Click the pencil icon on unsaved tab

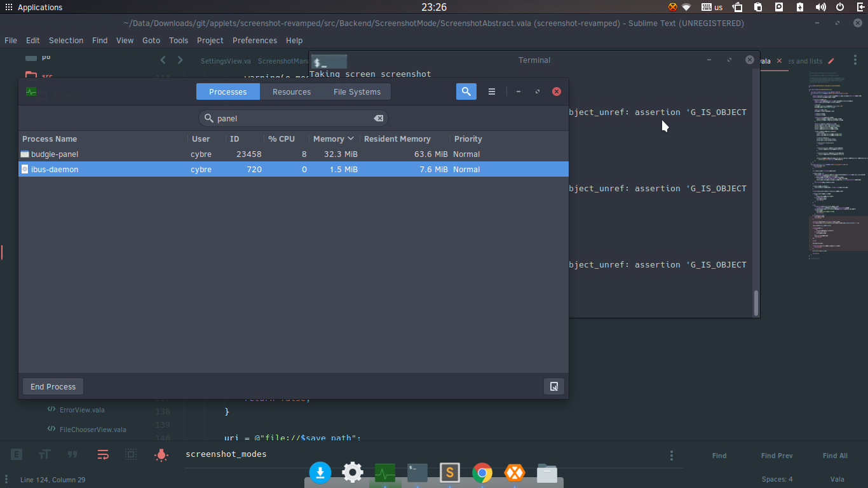(831, 61)
